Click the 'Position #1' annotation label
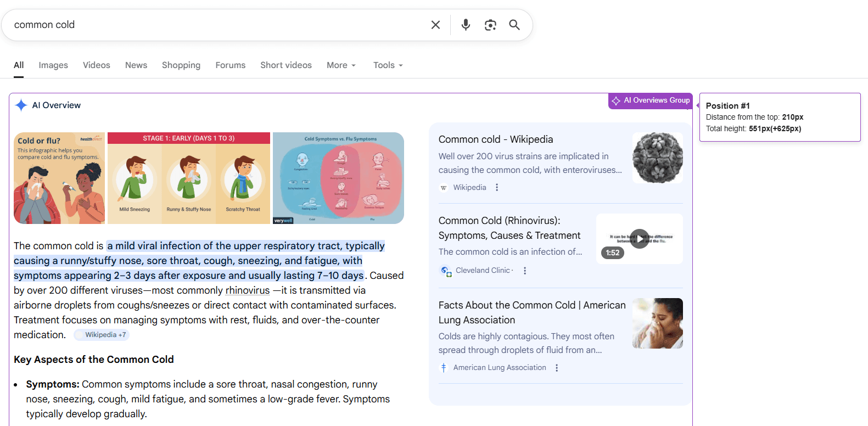 (728, 106)
